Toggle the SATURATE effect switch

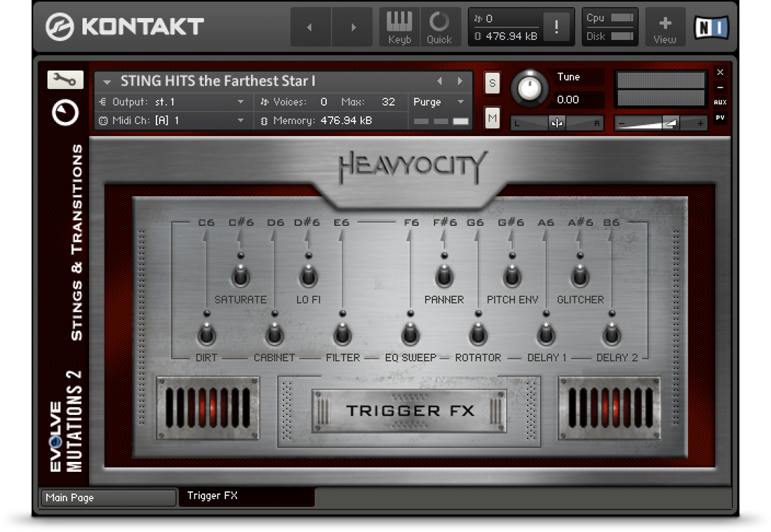(241, 277)
